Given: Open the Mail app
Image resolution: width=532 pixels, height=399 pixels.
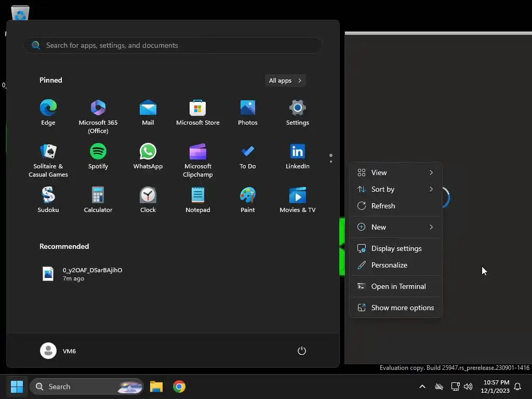Looking at the screenshot, I should (x=148, y=113).
